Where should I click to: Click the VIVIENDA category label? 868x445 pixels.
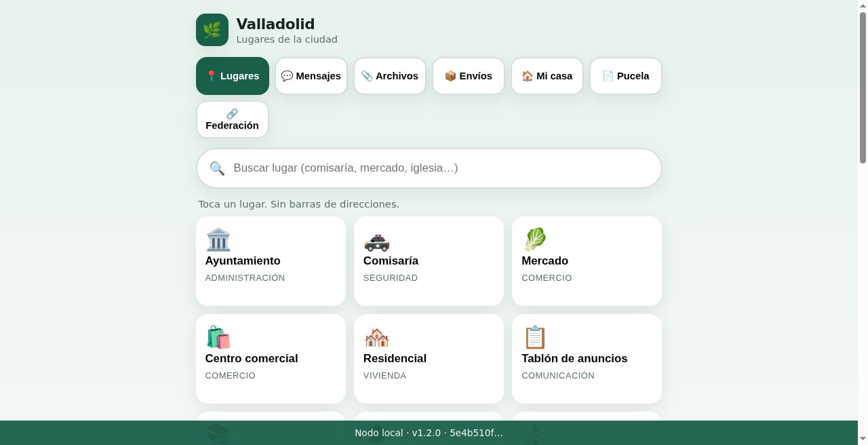click(385, 376)
